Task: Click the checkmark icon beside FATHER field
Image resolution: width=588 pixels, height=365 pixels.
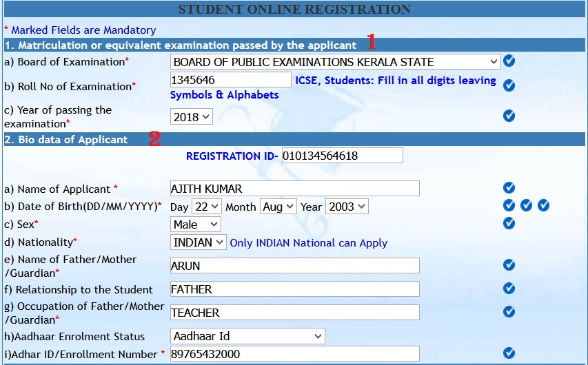Action: [x=509, y=288]
